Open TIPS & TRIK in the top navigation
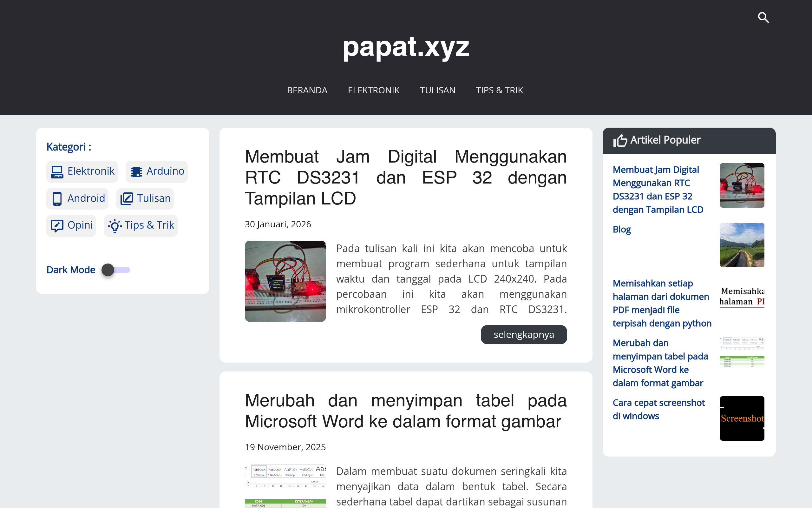 (499, 90)
